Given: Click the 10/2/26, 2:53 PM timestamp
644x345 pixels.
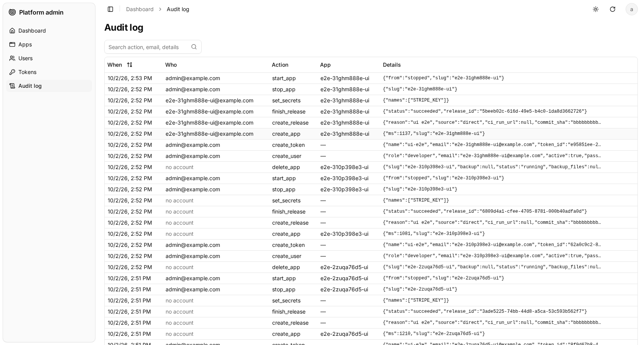Looking at the screenshot, I should (x=130, y=78).
